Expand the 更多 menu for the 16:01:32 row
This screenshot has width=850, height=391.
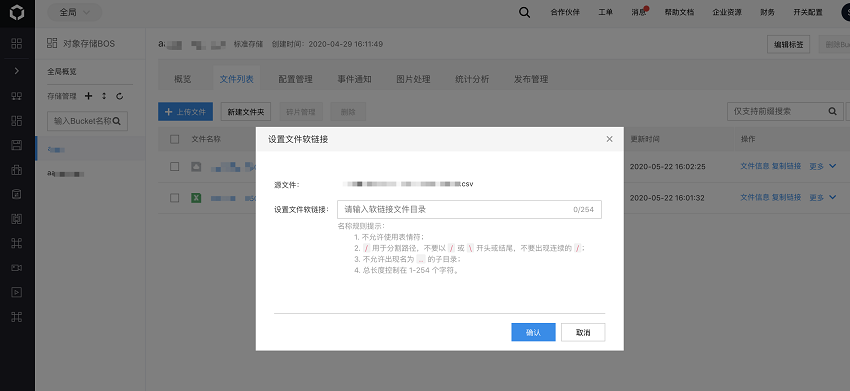point(823,197)
